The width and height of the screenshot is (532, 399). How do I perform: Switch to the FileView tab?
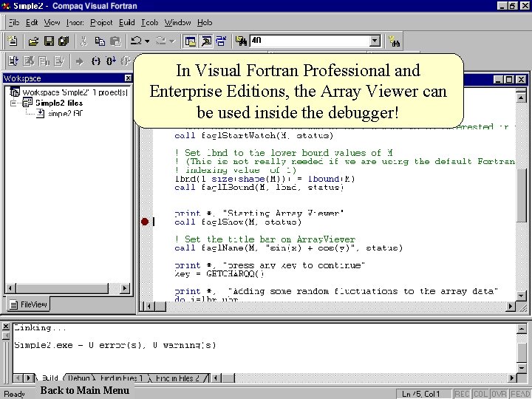29,304
